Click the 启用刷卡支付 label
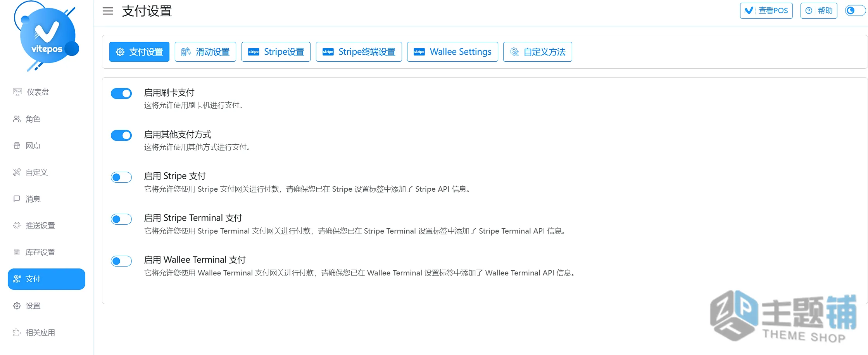Viewport: 868px width, 355px height. point(169,93)
